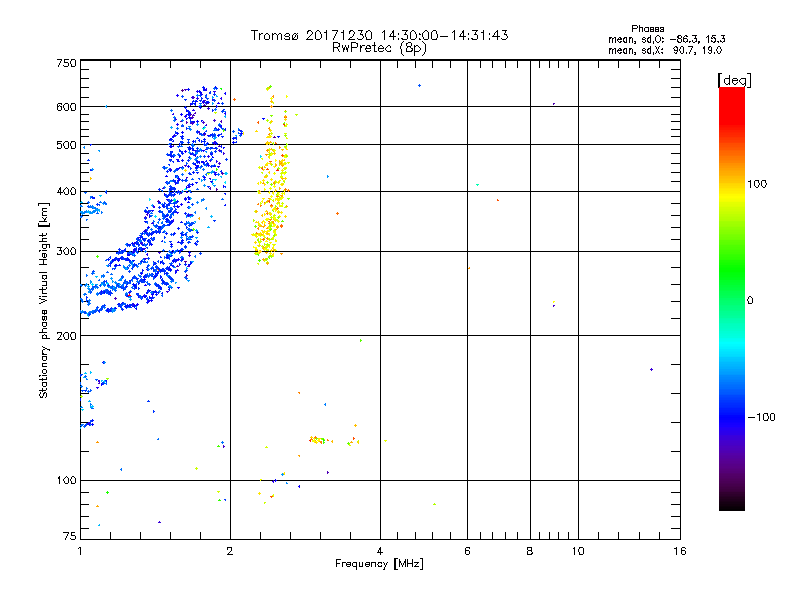Click color bar tick label '100'
Image resolution: width=800 pixels, height=600 pixels.
757,184
